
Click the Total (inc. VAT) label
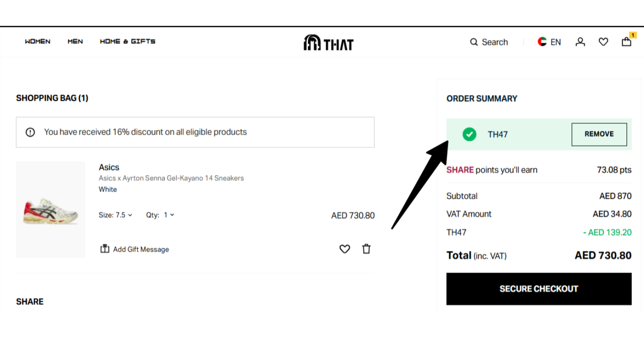coord(476,256)
